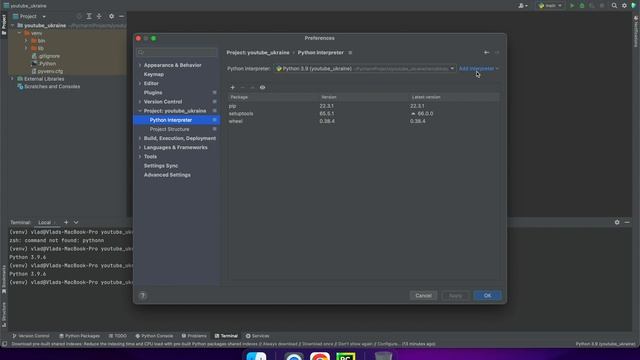
Task: Open Settings Sync page
Action: point(161,166)
